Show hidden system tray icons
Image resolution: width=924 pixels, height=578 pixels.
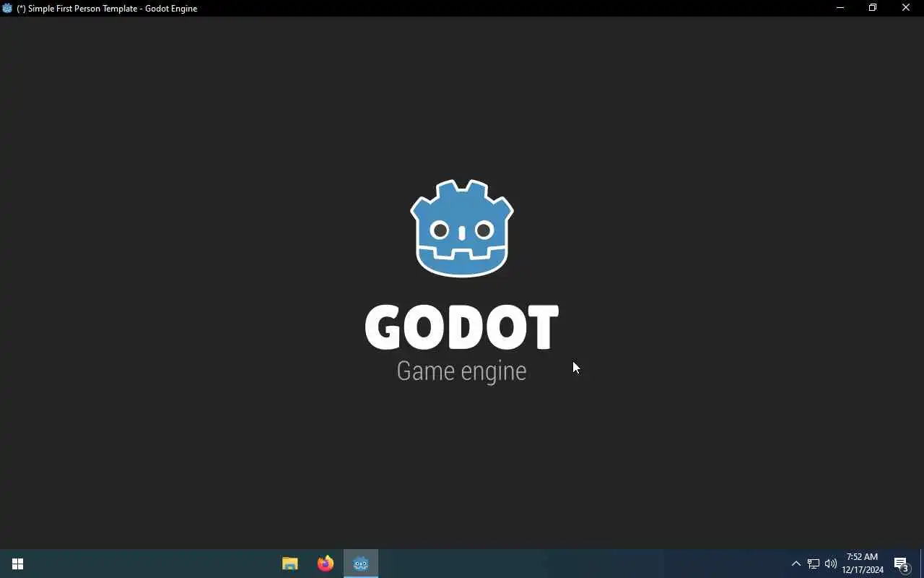tap(796, 564)
